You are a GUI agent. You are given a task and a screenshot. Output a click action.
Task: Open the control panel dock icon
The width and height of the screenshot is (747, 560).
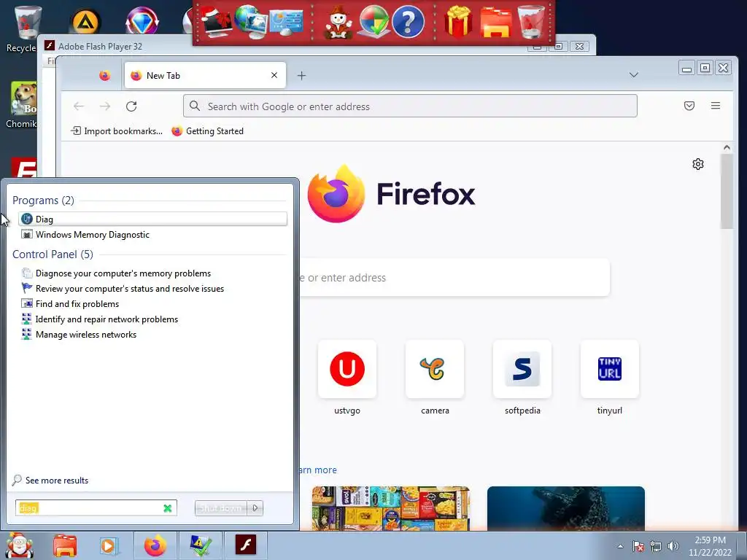(286, 21)
